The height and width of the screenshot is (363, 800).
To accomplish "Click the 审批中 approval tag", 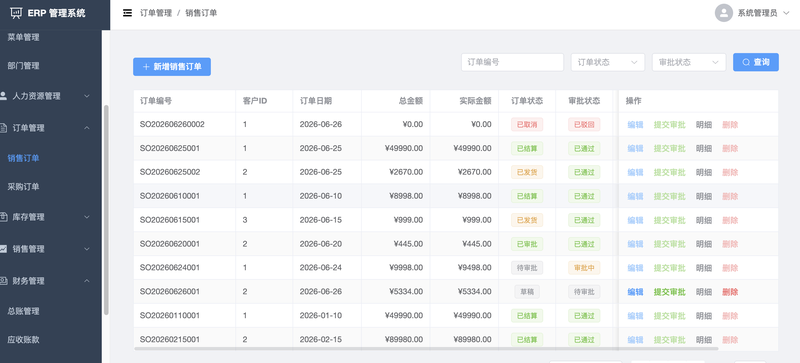I will coord(584,268).
